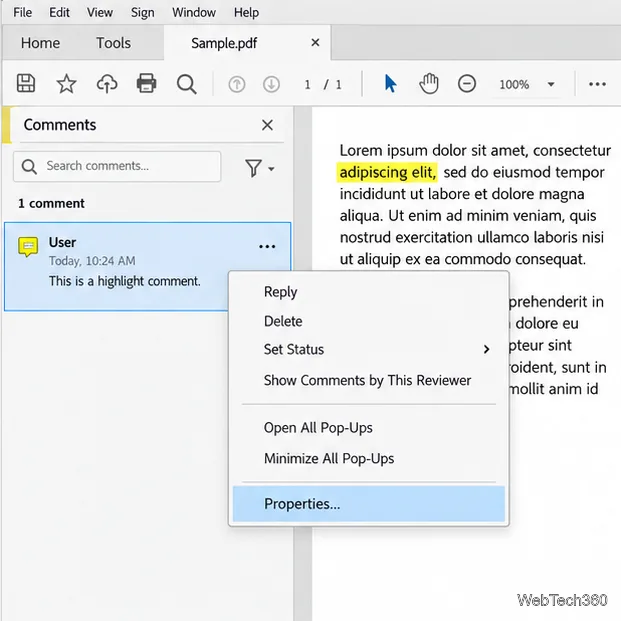Expand the Set Status submenu arrow

pyautogui.click(x=487, y=349)
